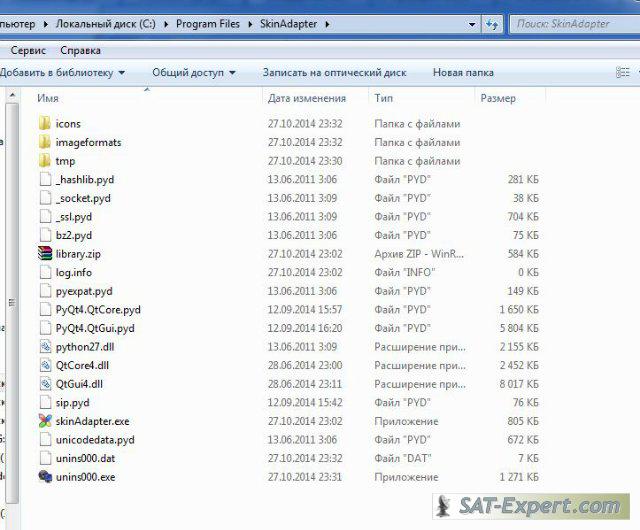Expand arrow after Локальный диск (C:)
Viewport: 640px width, 530px height.
(x=166, y=24)
